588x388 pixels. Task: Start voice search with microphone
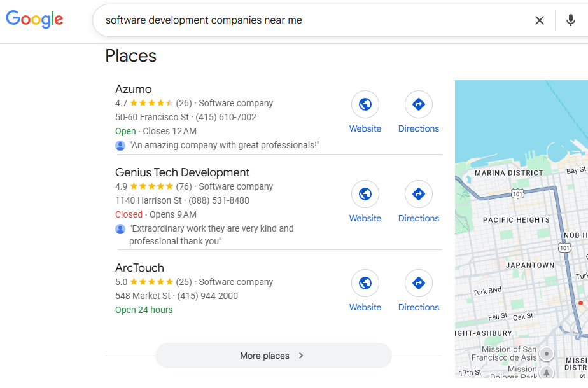[x=571, y=20]
